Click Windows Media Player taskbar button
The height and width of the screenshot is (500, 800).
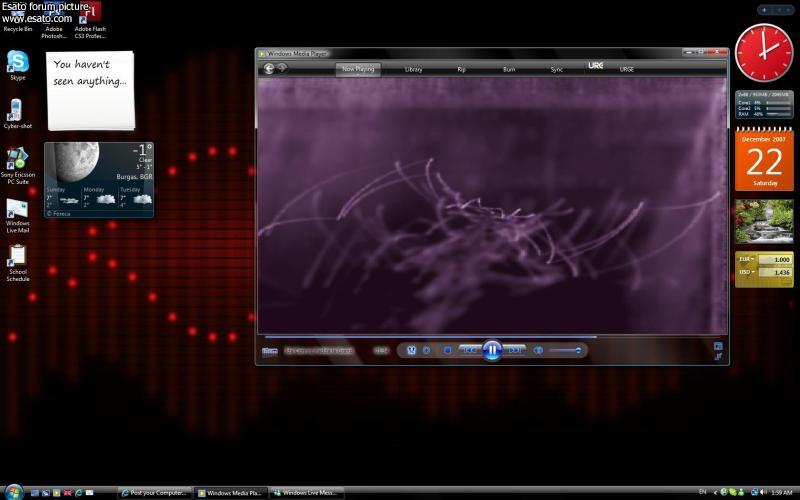pyautogui.click(x=230, y=493)
